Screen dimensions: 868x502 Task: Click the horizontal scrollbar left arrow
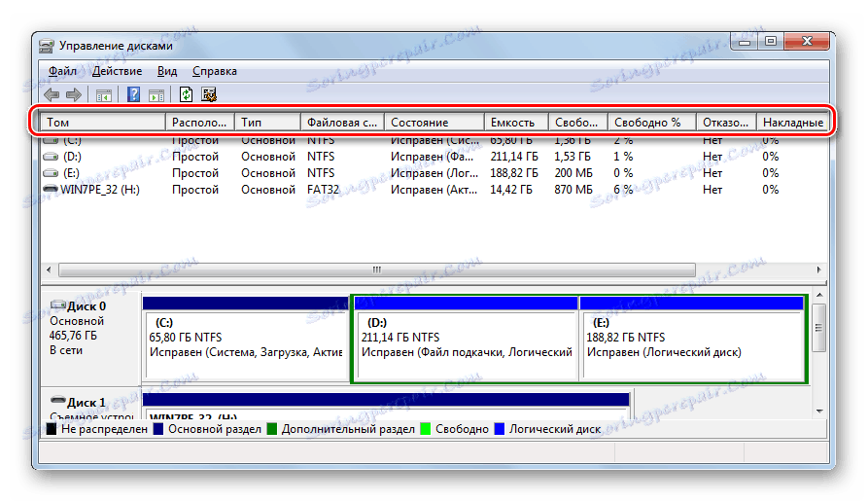point(49,269)
